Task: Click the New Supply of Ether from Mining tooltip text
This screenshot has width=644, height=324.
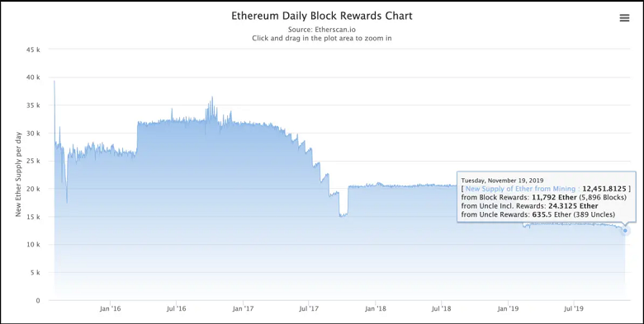Action: (522, 189)
